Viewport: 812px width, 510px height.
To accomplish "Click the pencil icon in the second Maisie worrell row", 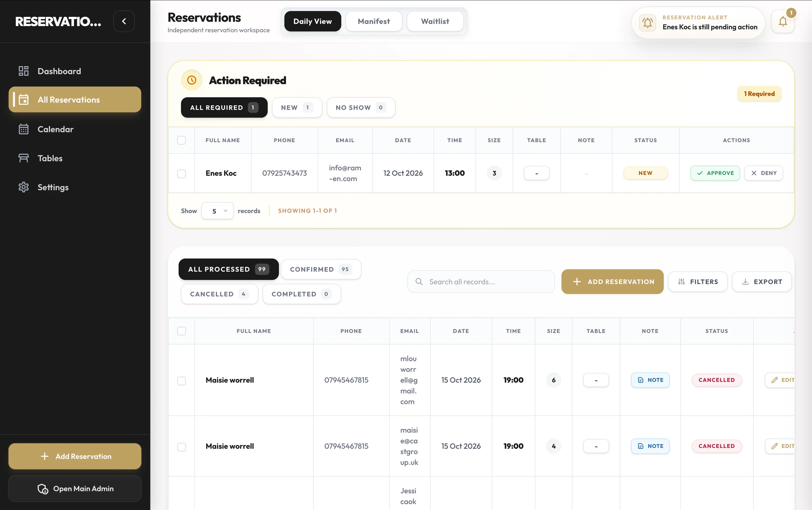I will point(774,446).
